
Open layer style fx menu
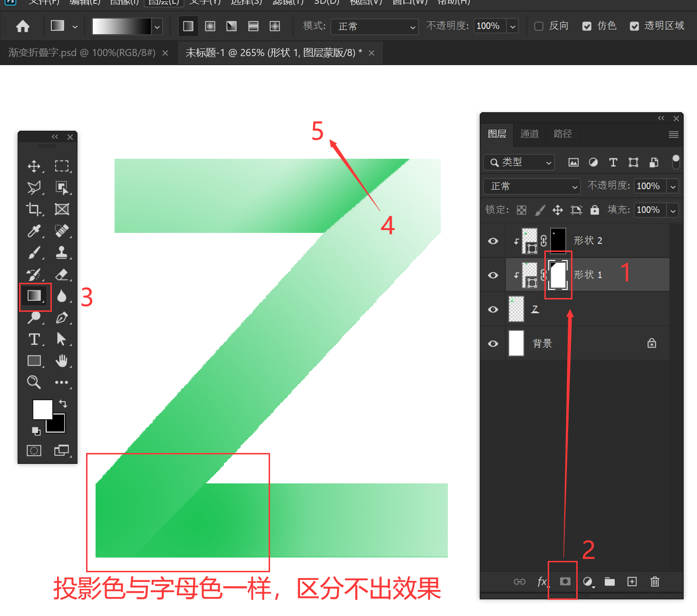[542, 581]
